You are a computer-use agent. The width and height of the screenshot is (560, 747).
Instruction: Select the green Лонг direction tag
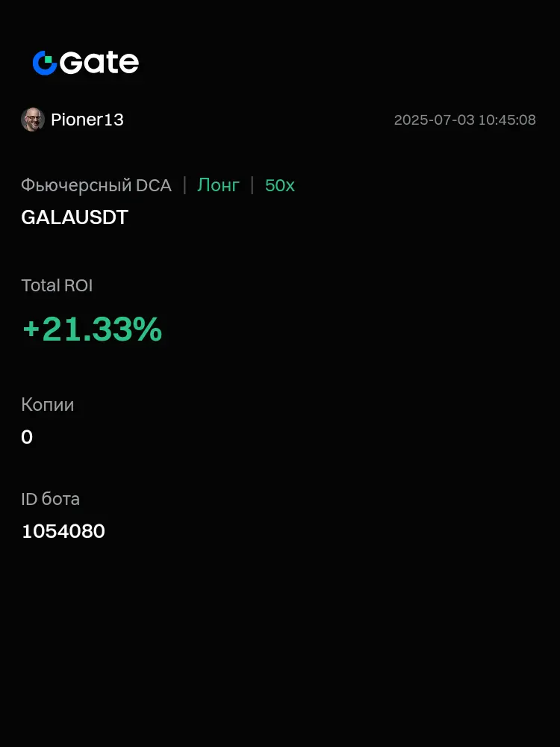click(219, 185)
